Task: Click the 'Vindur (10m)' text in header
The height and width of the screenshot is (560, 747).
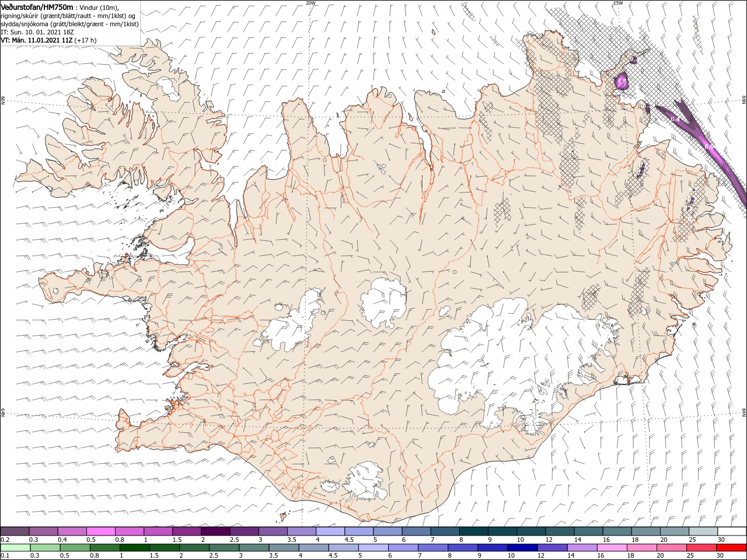Action: pos(99,8)
